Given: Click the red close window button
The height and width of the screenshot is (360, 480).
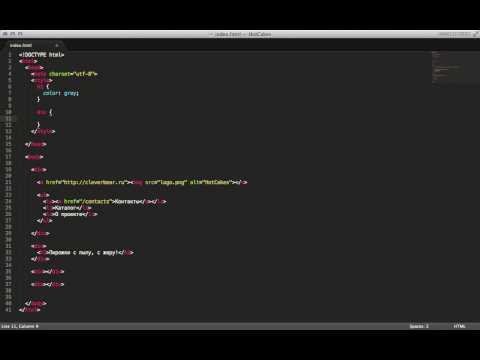Looking at the screenshot, I should (5, 34).
